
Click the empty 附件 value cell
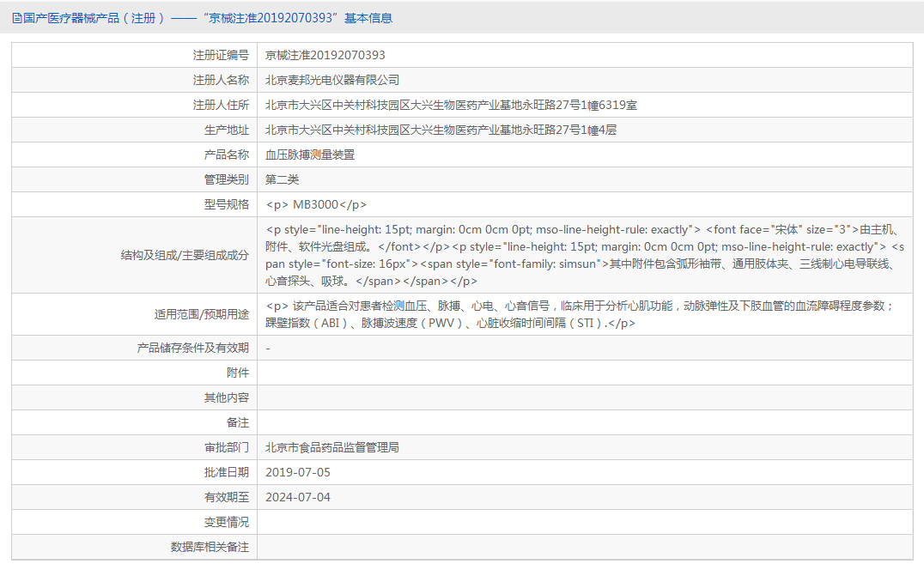tap(585, 373)
